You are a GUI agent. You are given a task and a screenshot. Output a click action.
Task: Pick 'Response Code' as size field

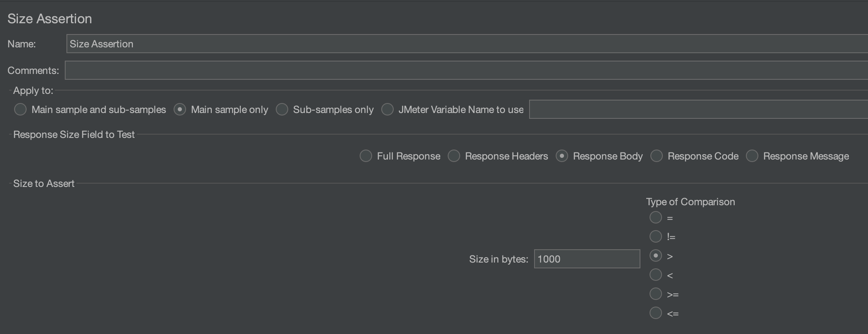click(657, 156)
